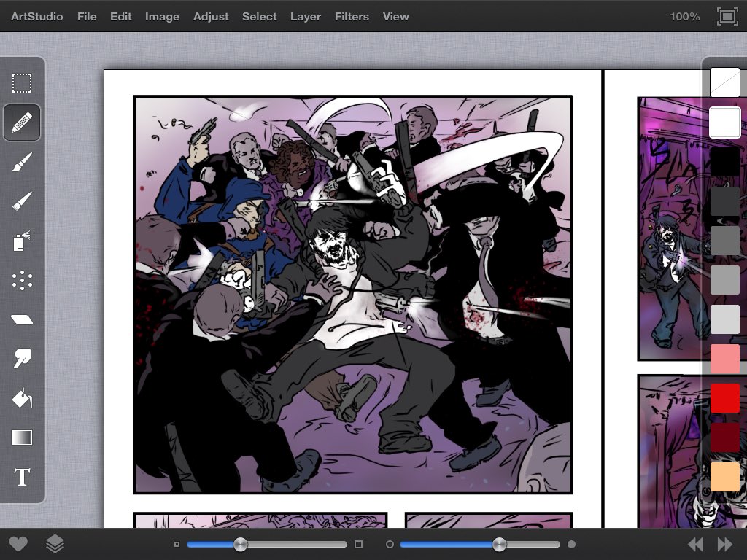Adjust the brush opacity slider
This screenshot has height=560, width=747.
click(x=480, y=544)
